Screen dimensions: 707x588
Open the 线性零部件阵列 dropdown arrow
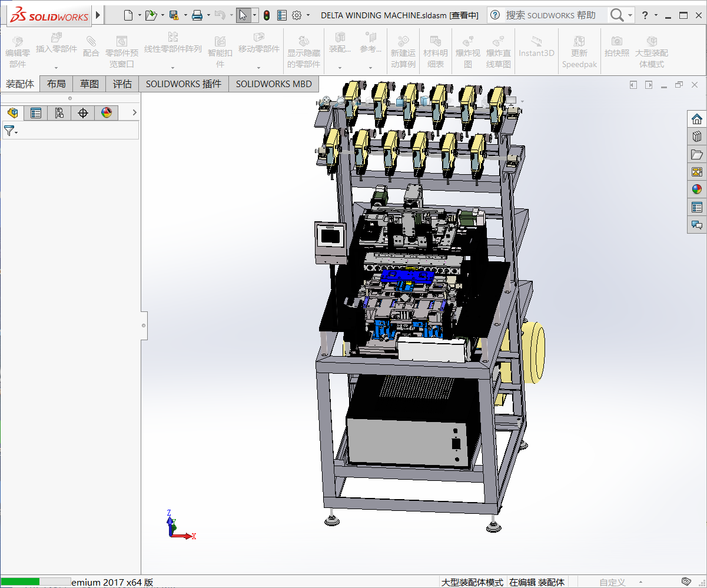pos(172,68)
